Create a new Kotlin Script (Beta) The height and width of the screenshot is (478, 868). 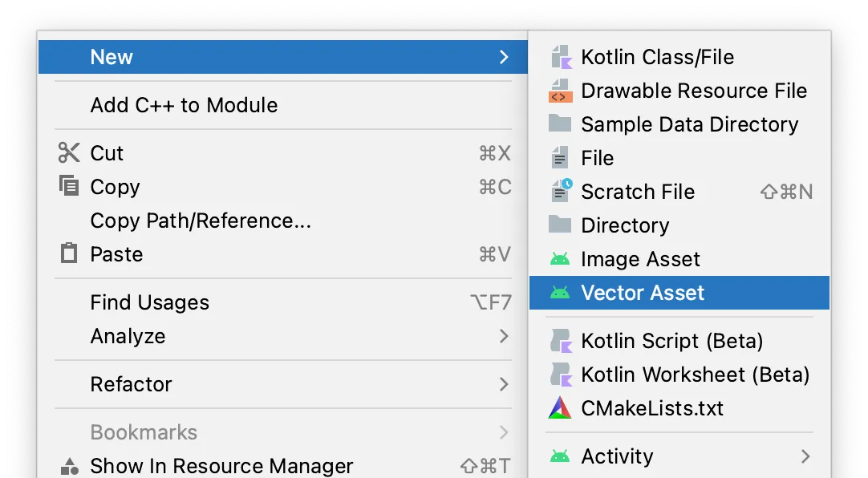tap(671, 341)
